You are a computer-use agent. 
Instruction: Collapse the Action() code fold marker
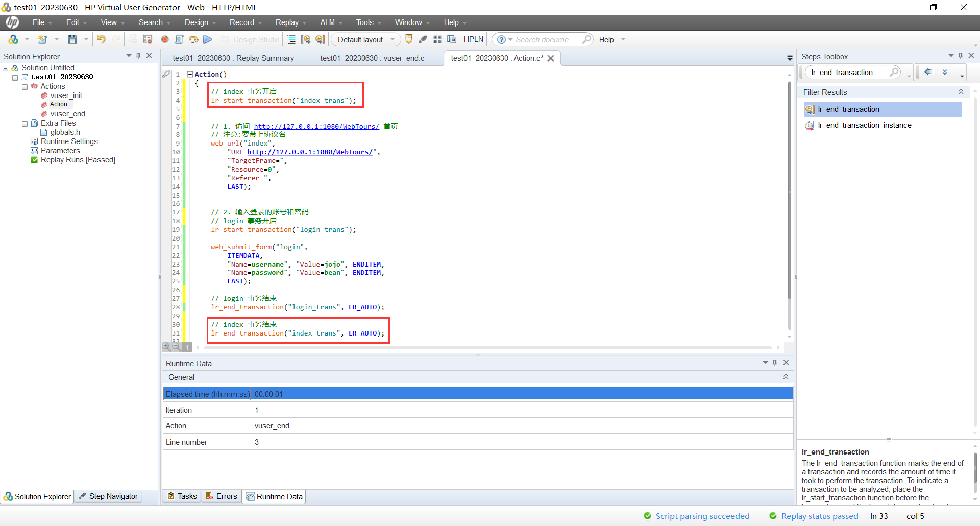(190, 74)
